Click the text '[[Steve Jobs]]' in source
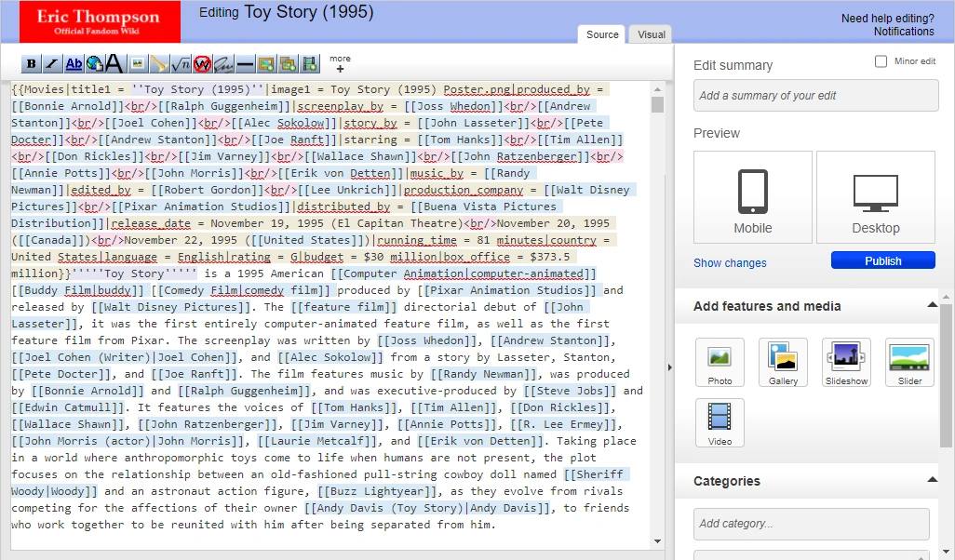This screenshot has height=560, width=955. (x=570, y=391)
